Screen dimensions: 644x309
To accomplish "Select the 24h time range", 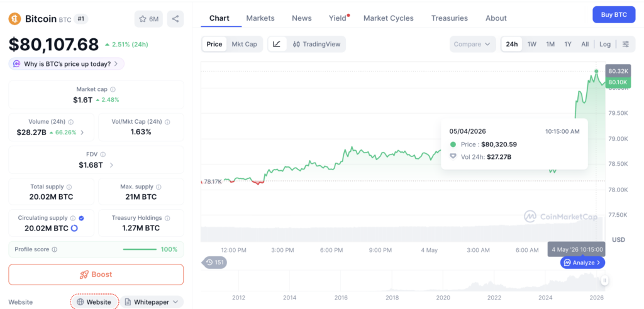I will point(512,45).
